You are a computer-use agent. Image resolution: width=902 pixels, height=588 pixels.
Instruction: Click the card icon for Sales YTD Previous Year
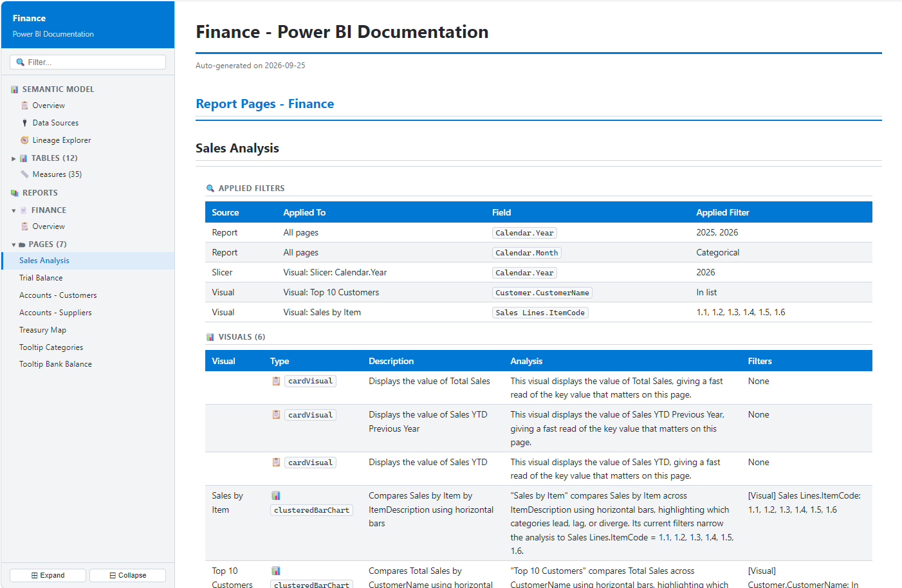(276, 415)
